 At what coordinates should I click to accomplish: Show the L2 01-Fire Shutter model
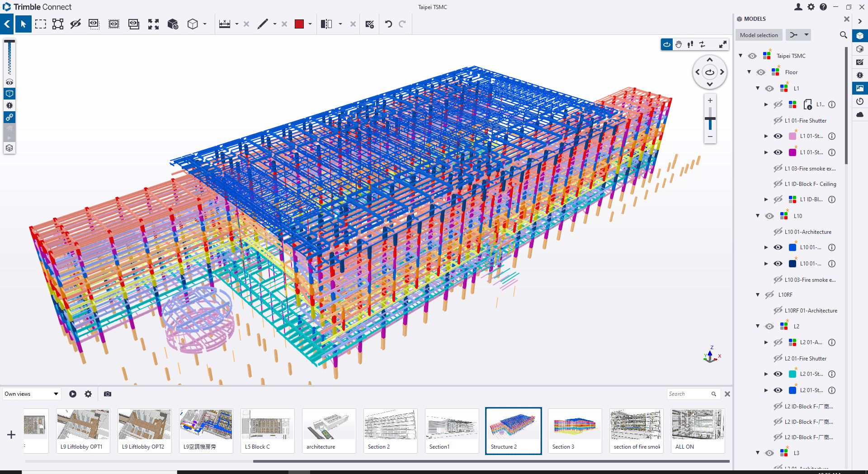[x=778, y=358]
